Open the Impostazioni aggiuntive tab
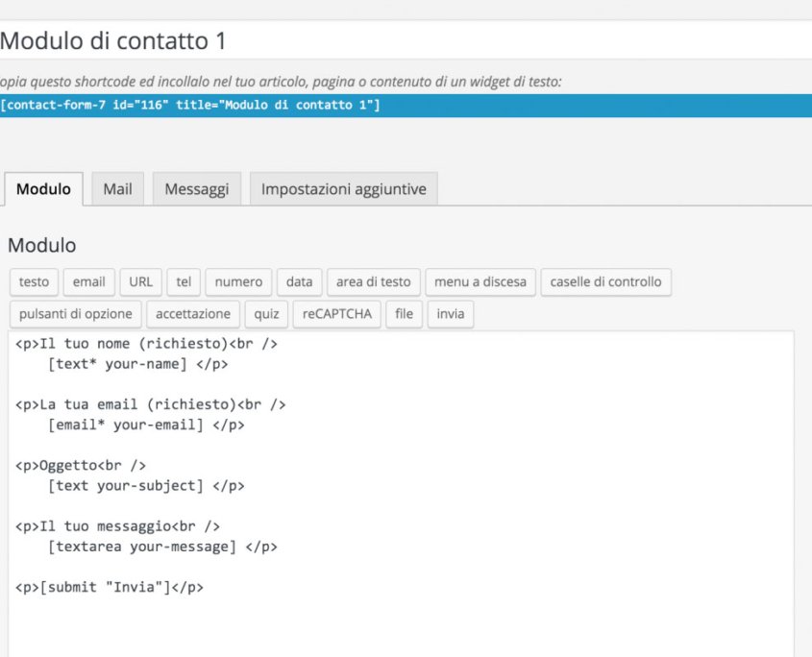812x657 pixels. click(343, 188)
